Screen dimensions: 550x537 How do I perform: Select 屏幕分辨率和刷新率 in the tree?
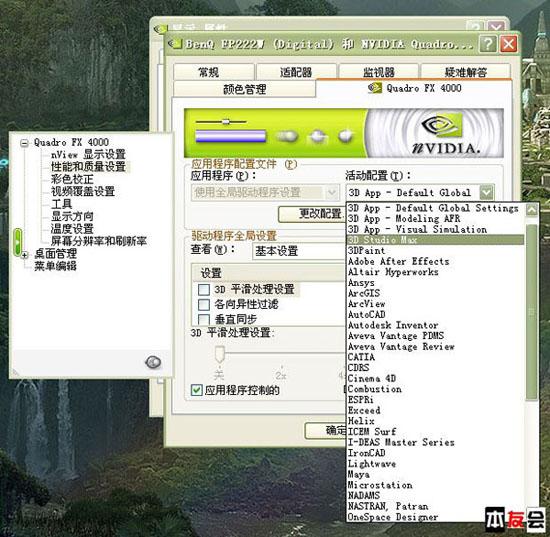point(99,241)
